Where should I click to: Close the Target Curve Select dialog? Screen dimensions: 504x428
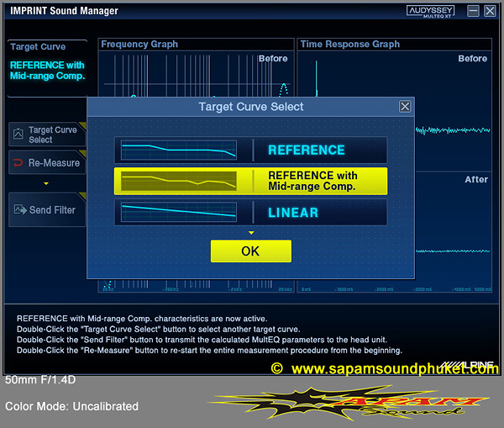(x=405, y=107)
